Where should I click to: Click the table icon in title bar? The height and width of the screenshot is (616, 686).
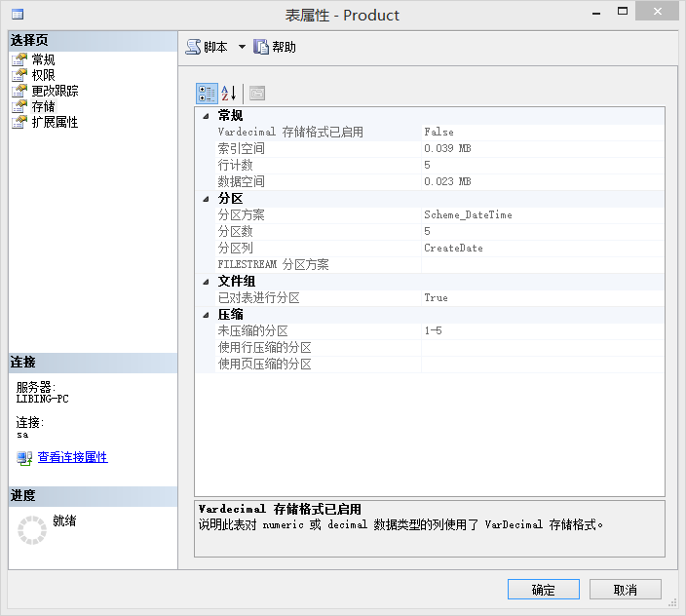click(18, 15)
